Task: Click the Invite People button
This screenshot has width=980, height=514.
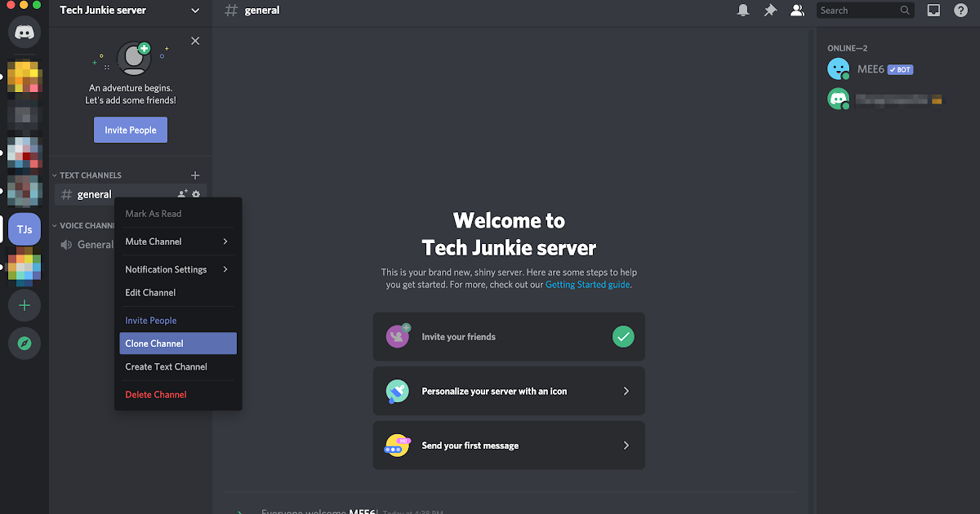Action: [131, 130]
